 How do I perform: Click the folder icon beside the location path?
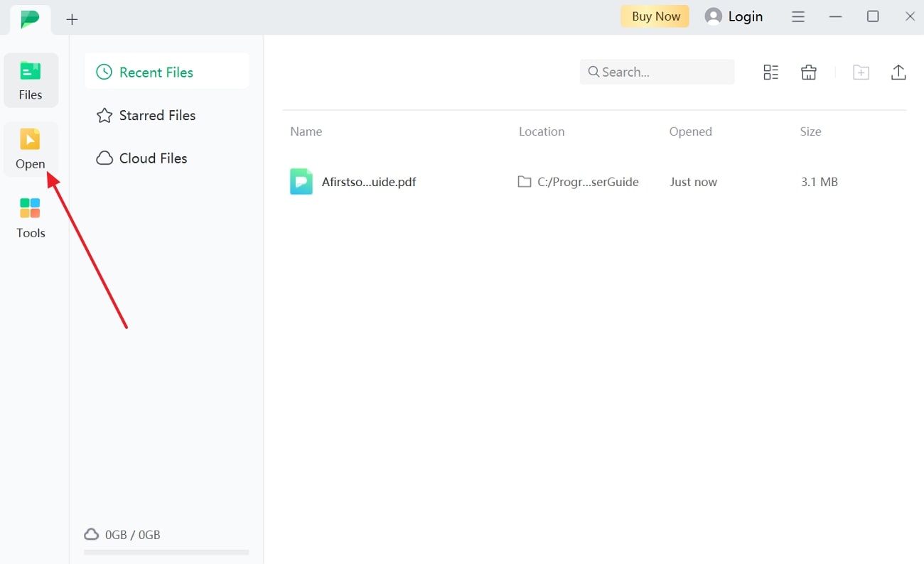click(525, 182)
